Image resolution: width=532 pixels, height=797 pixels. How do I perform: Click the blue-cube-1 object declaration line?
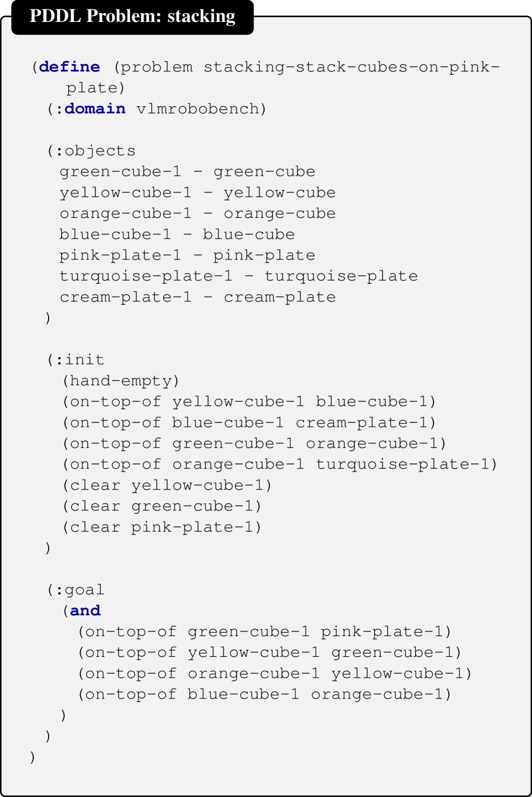pyautogui.click(x=177, y=234)
